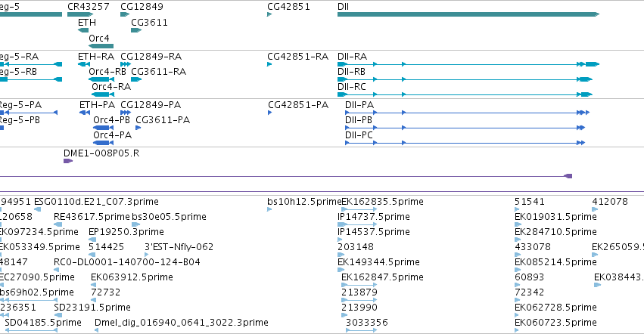The width and height of the screenshot is (644, 334).
Task: Select the Dmel_dig_016940_0641_3022.3prime label
Action: point(182,323)
